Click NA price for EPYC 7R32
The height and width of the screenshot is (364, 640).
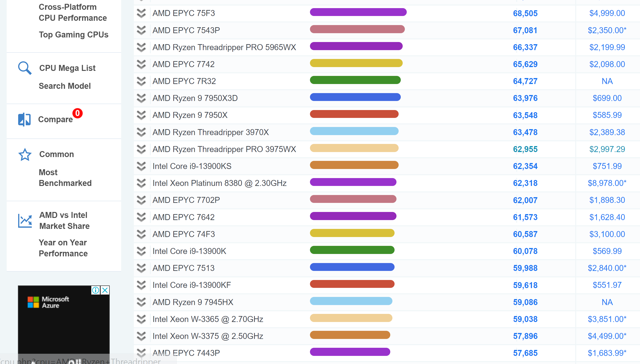607,81
